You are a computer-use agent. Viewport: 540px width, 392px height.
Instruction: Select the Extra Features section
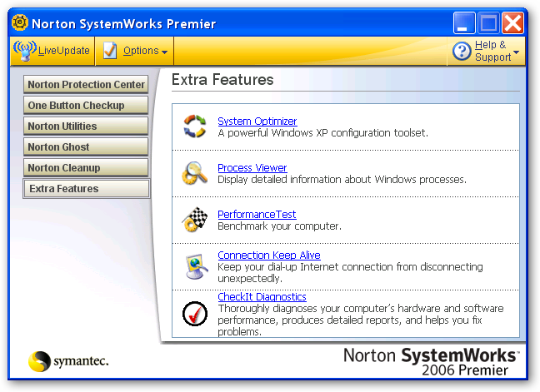(87, 188)
